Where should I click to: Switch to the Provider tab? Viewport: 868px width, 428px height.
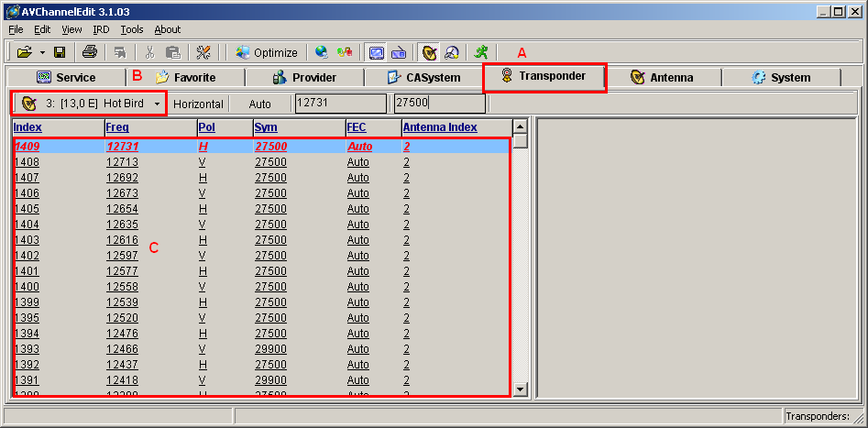tap(304, 78)
